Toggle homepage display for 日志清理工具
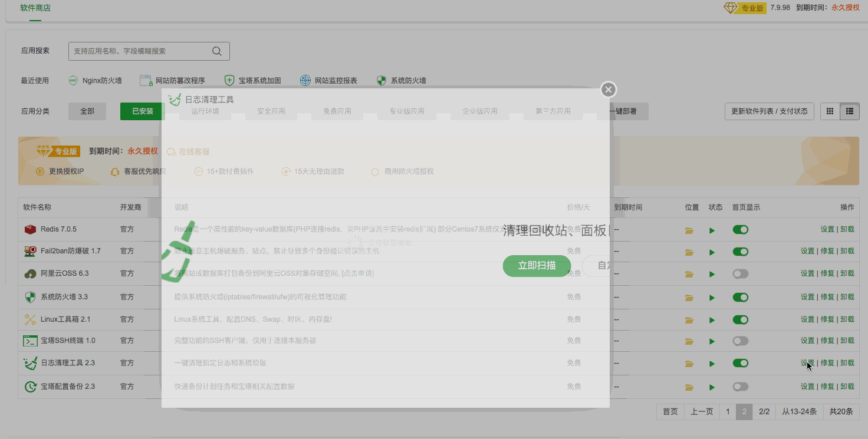The image size is (868, 439). point(740,363)
